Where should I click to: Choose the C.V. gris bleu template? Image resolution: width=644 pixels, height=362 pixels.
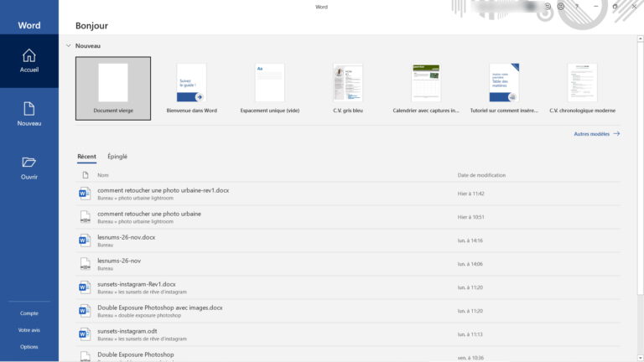coord(348,88)
